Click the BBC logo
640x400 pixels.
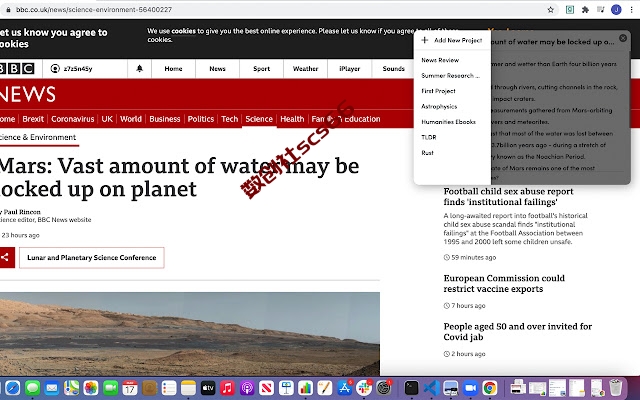17,69
